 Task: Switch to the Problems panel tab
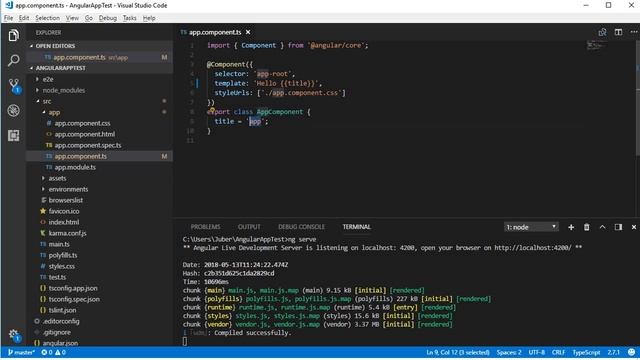205,227
